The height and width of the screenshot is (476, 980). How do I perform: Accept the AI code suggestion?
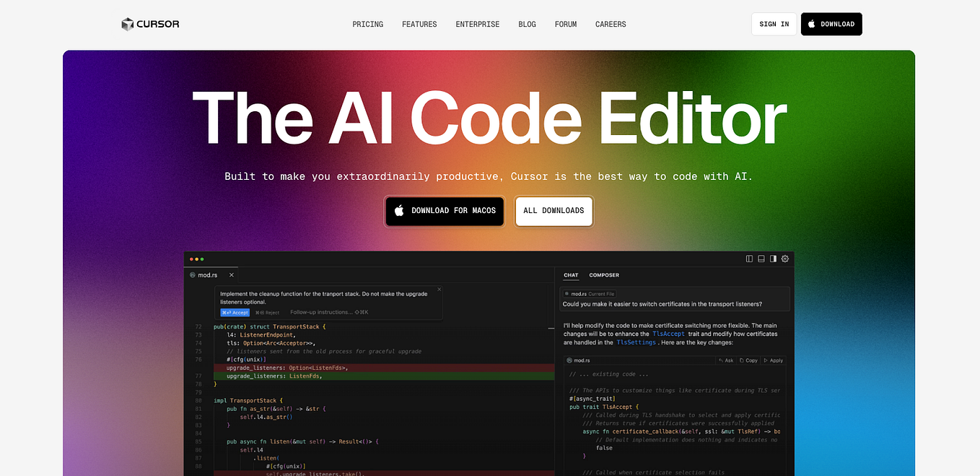235,312
